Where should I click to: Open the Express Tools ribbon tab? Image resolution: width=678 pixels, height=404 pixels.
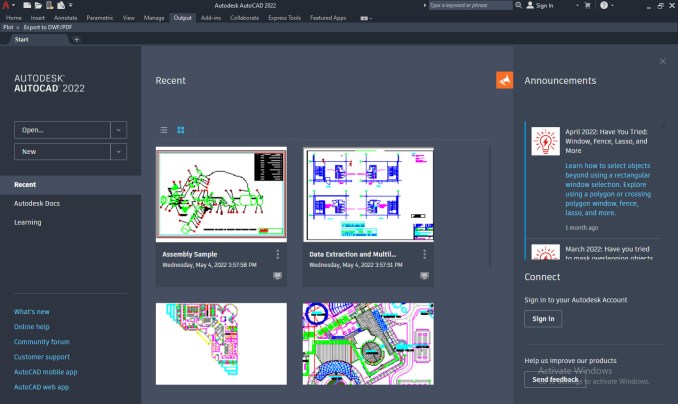284,18
